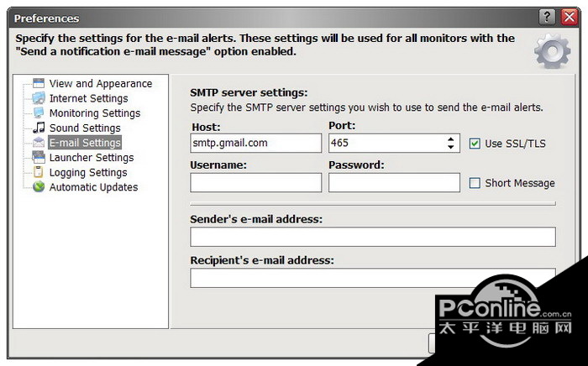Click the Host field containing smtp.gmail.com
Viewport: 588px width, 366px height.
(x=255, y=143)
